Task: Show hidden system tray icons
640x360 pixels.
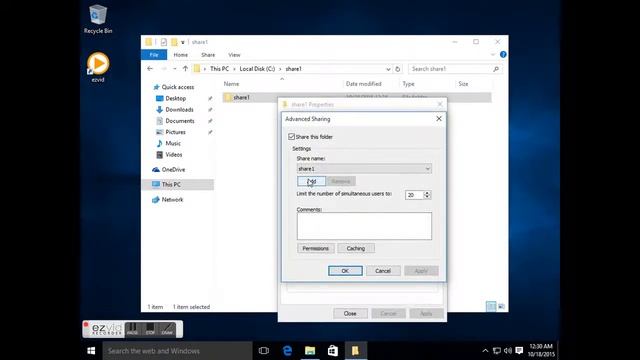Action: [485, 351]
